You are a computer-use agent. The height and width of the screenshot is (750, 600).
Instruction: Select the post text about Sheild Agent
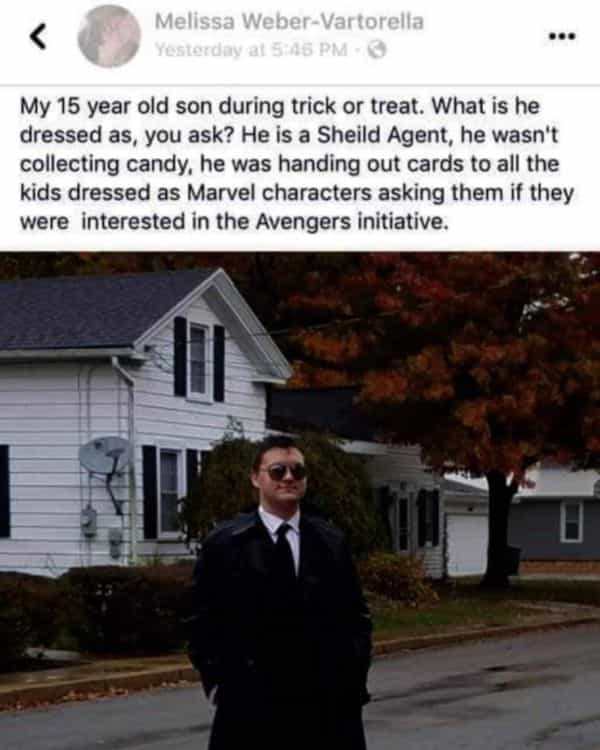297,164
